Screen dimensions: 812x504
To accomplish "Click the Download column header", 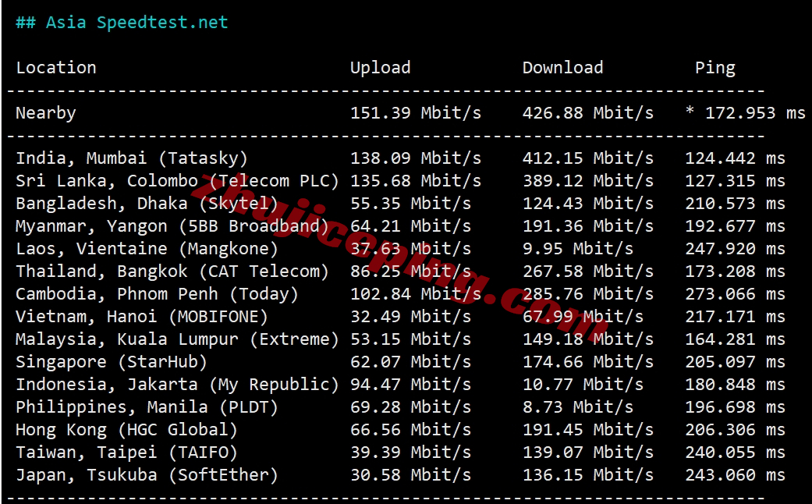I will 562,68.
